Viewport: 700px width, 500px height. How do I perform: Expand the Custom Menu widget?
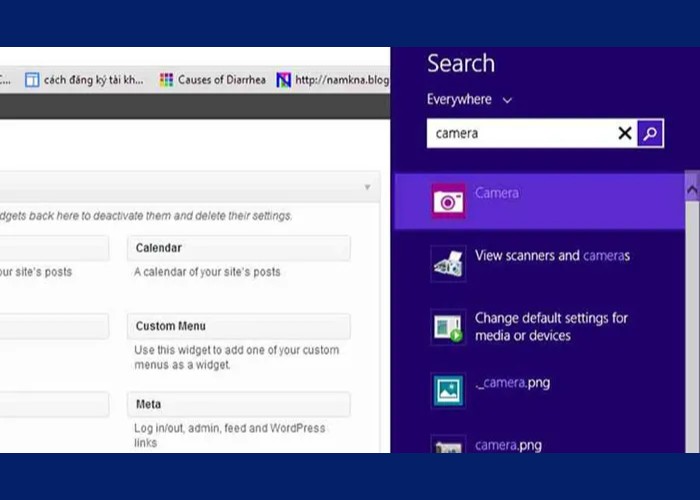click(x=238, y=326)
